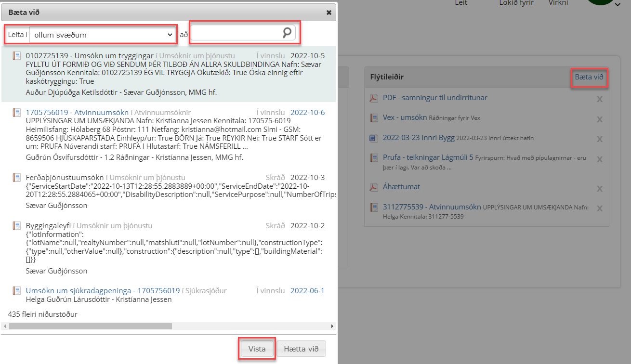Expand the dropdown arrow beside the avatar
Viewport: 631px width, 364px height.
(x=617, y=5)
